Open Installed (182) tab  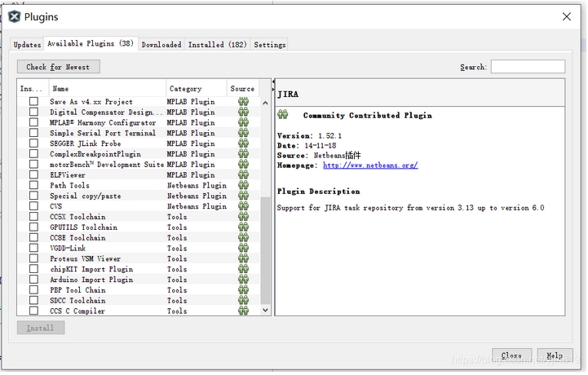[x=217, y=45]
